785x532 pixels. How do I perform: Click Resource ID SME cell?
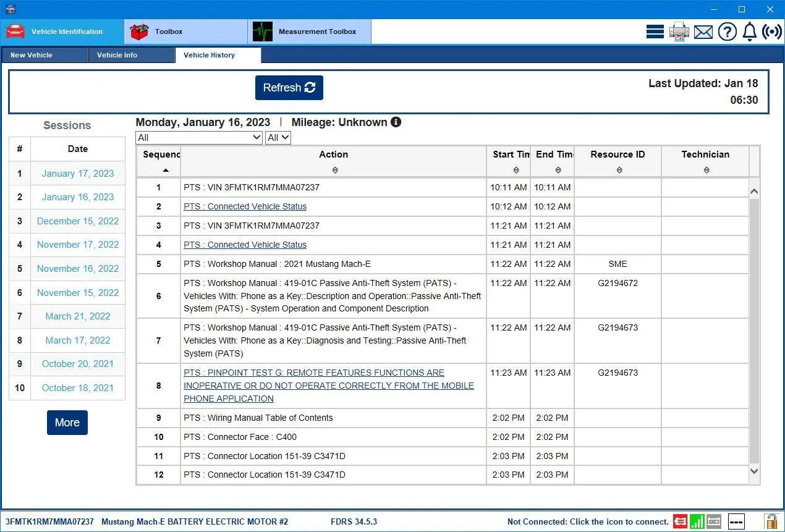click(618, 264)
